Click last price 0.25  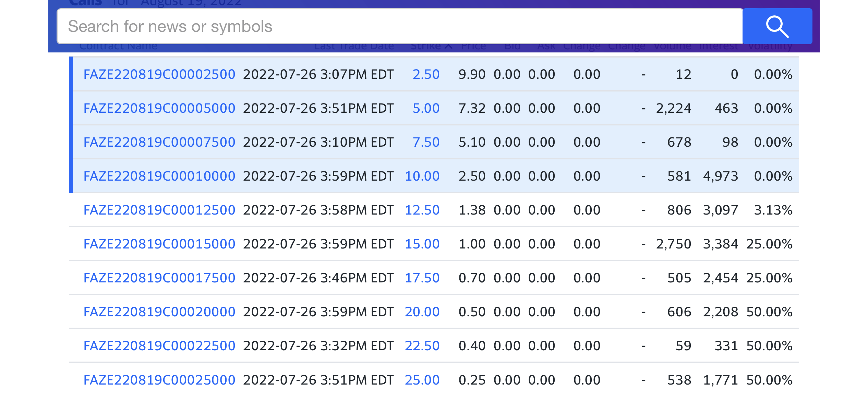tap(472, 380)
